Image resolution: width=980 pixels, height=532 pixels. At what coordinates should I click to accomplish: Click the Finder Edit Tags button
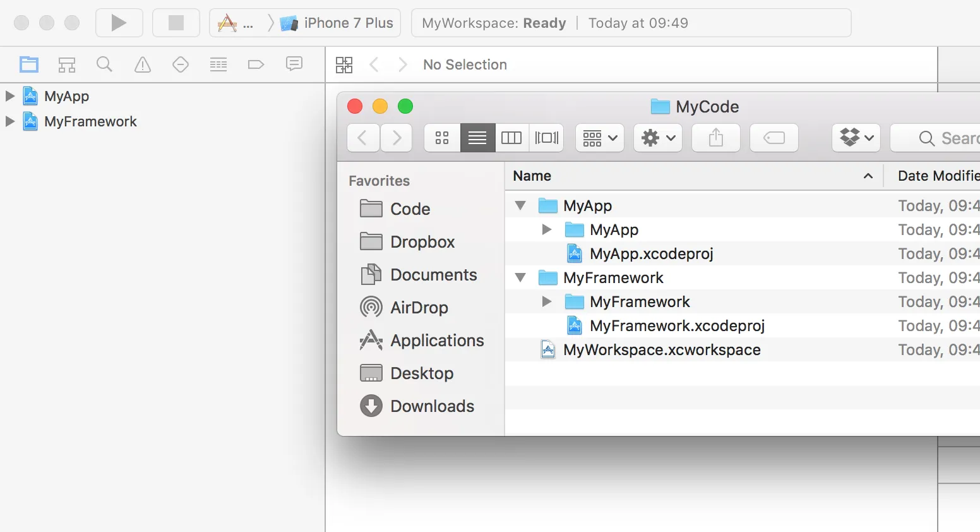tap(774, 138)
